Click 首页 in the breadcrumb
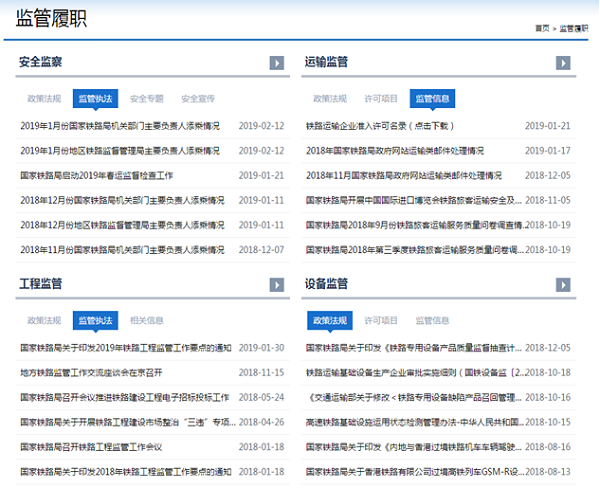Viewport: 600px width, 488px height. click(542, 28)
